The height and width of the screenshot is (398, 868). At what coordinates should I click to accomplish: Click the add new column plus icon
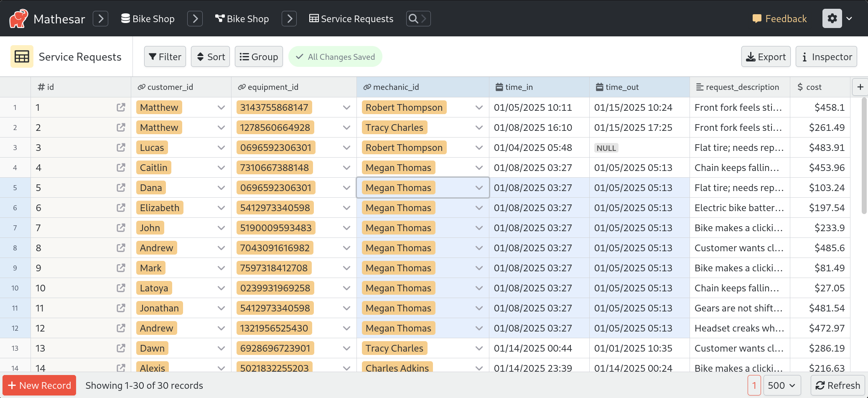coord(860,87)
